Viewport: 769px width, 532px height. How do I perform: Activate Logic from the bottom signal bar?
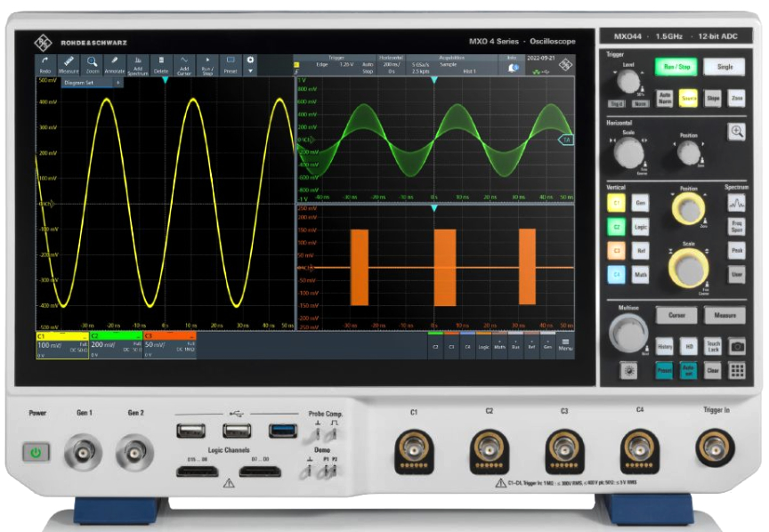tap(483, 345)
